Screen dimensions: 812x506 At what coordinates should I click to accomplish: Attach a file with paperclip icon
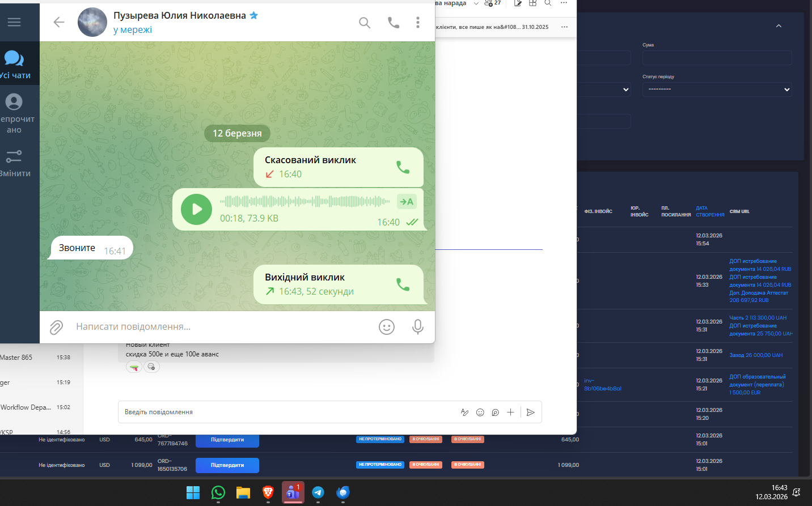click(x=56, y=327)
